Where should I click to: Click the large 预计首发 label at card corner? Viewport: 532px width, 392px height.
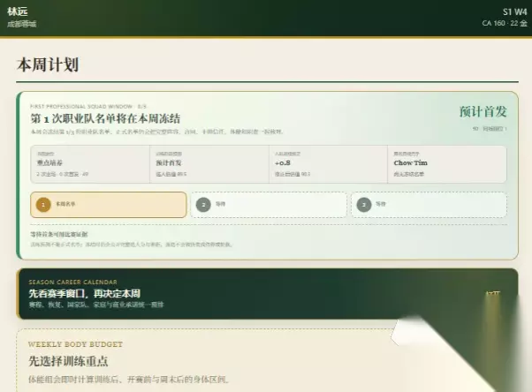point(483,111)
